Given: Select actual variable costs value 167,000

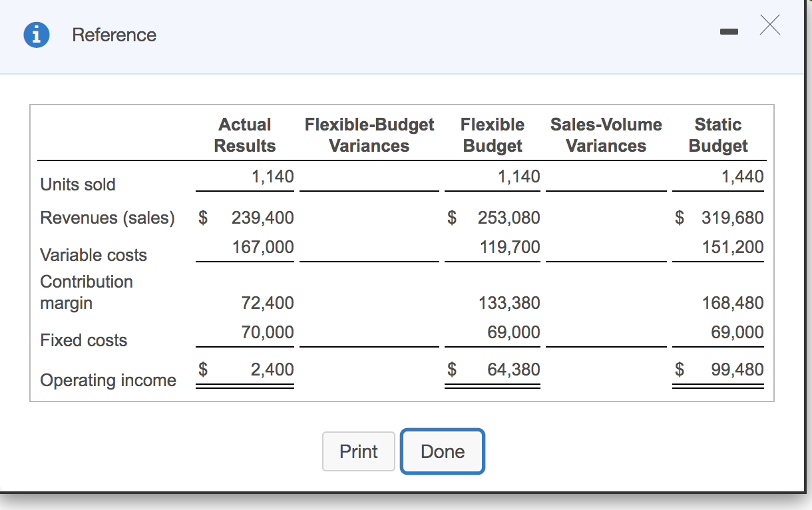Looking at the screenshot, I should coord(262,247).
